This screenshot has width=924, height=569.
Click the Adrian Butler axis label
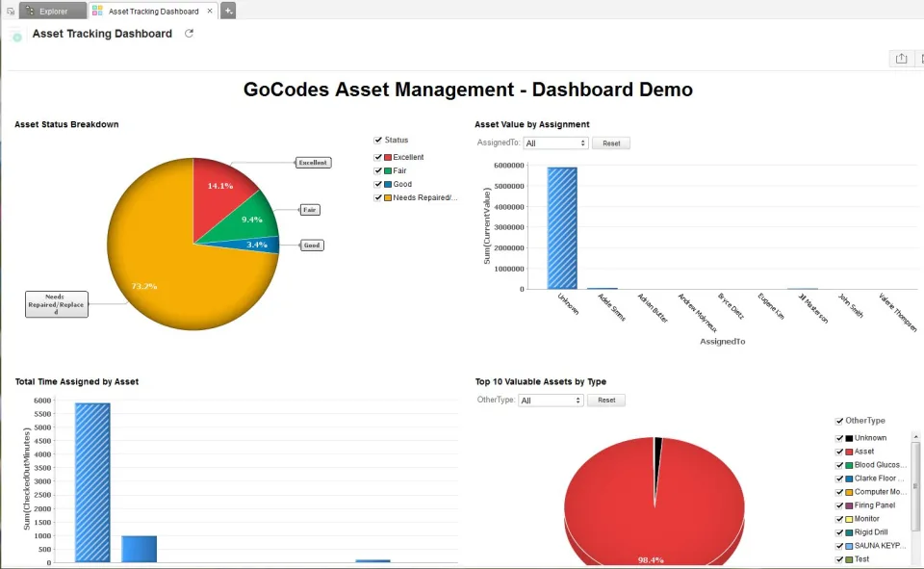[x=653, y=308]
